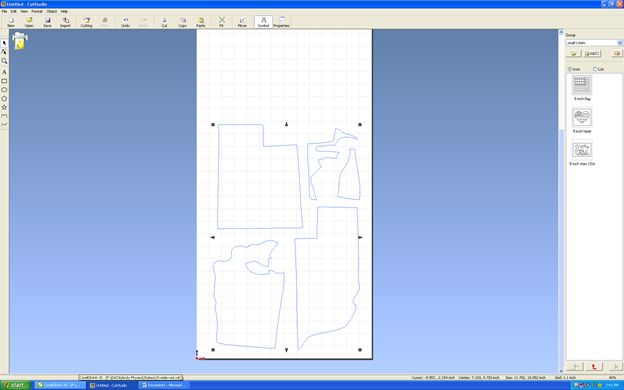Create a new document with New

11,22
